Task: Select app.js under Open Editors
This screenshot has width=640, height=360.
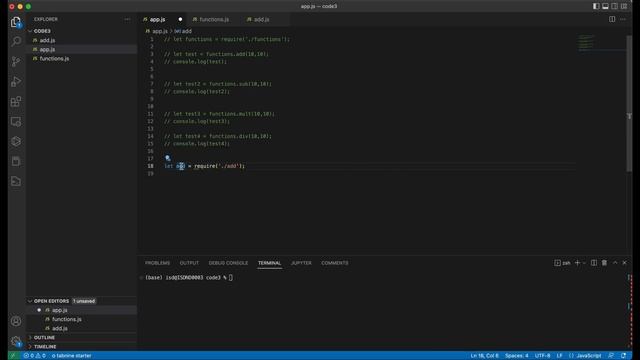Action: point(82,310)
